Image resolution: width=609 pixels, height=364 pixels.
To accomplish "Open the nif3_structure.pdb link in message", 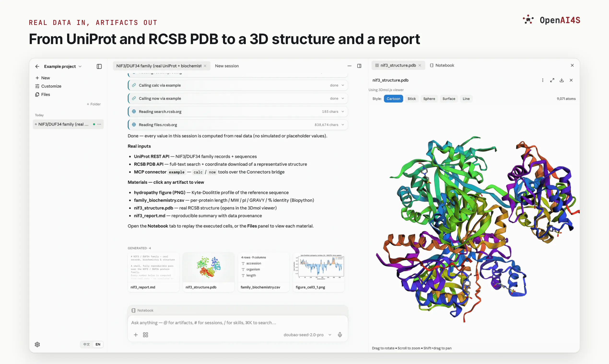I will pos(153,208).
